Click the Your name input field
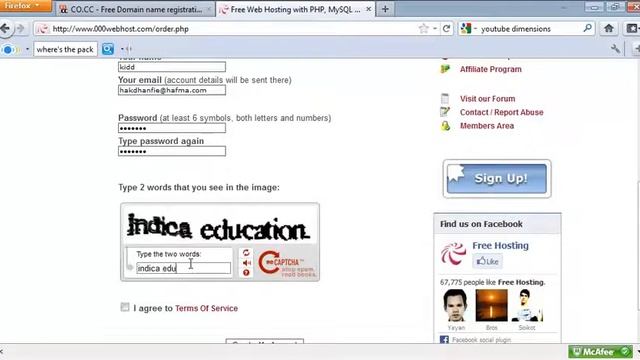640x360 pixels. [x=172, y=67]
